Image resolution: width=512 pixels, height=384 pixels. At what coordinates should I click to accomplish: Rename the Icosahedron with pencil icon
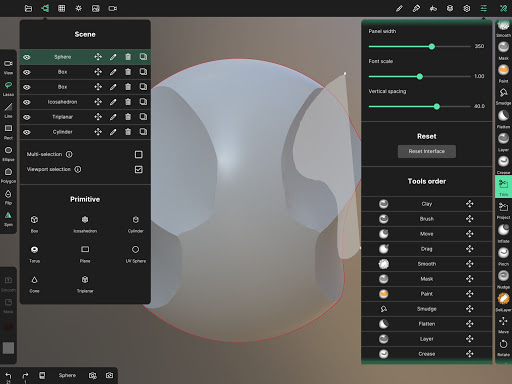click(x=113, y=102)
